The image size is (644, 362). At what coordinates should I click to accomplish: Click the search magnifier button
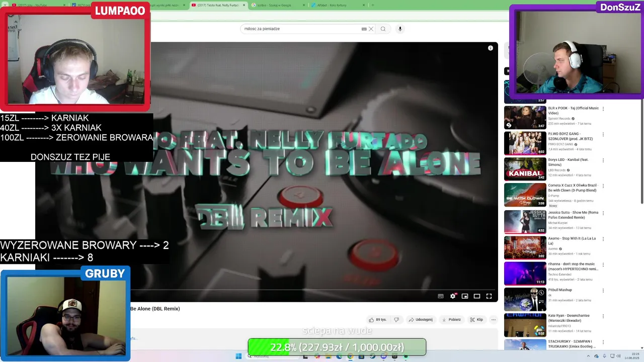[x=383, y=29]
